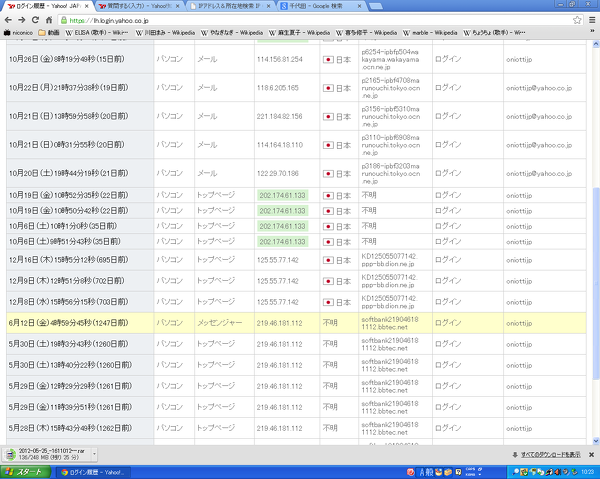The width and height of the screenshot is (600, 479).
Task: Click the green SSL lock icon
Action: 64,20
